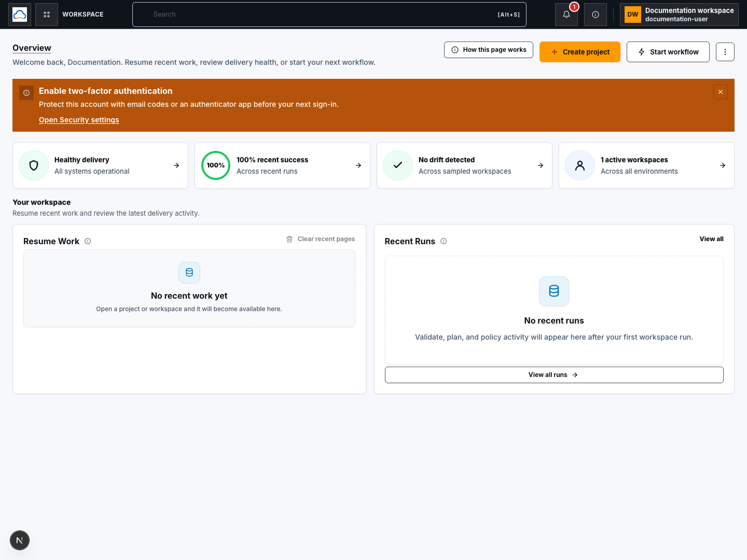
Task: Click the WORKSPACE label in top bar
Action: (x=83, y=15)
